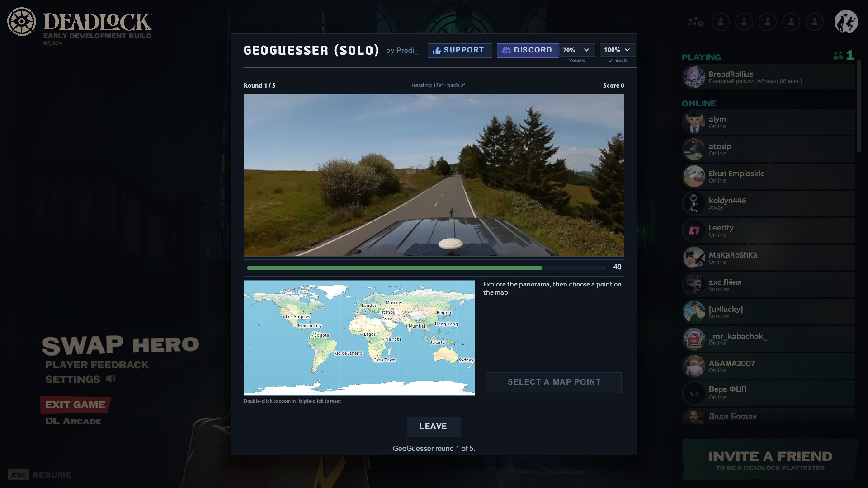Click the Discord logo icon
The height and width of the screenshot is (488, 868).
click(506, 50)
